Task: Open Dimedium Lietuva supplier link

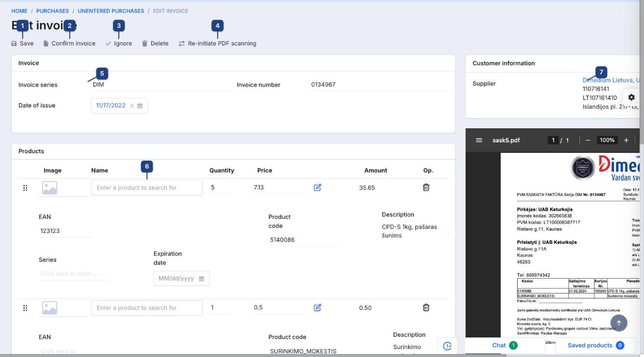Action: (611, 80)
